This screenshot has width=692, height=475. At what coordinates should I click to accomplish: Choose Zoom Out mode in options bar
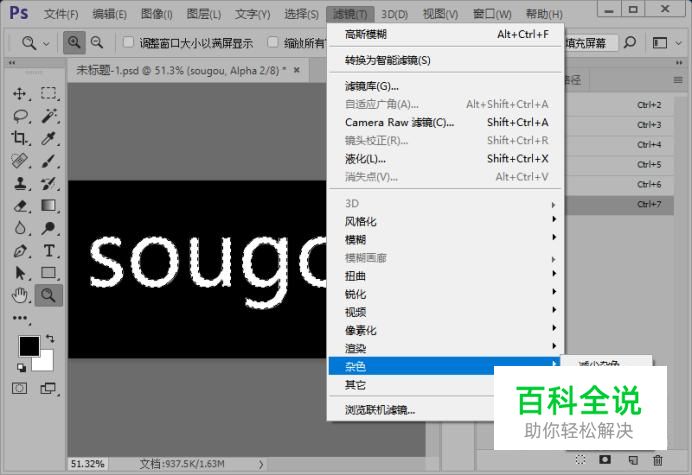[x=97, y=42]
